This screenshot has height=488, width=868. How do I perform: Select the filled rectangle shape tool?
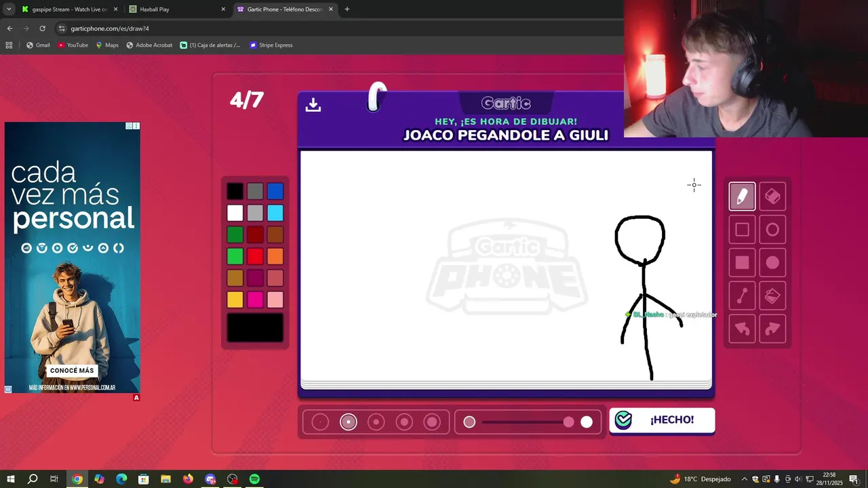pos(742,263)
